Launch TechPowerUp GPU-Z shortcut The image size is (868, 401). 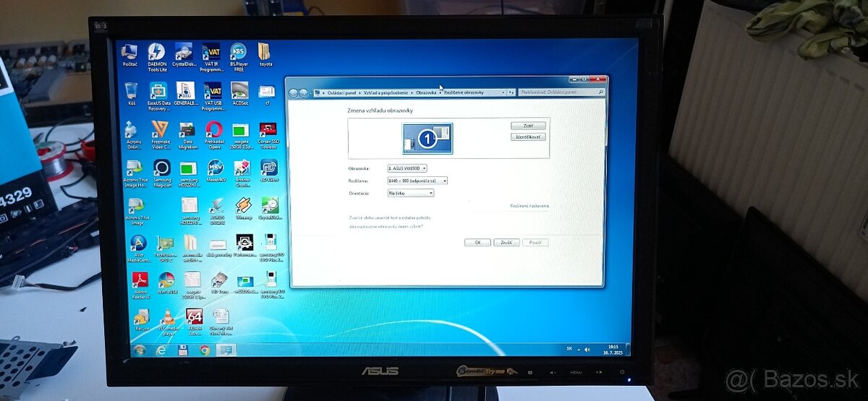click(165, 249)
